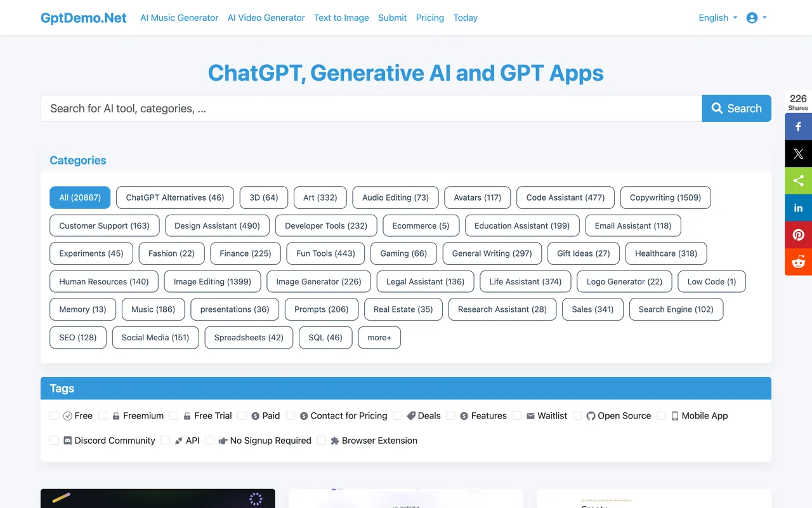Click the green ShareThis sidebar icon
Image resolution: width=812 pixels, height=508 pixels.
(x=799, y=181)
